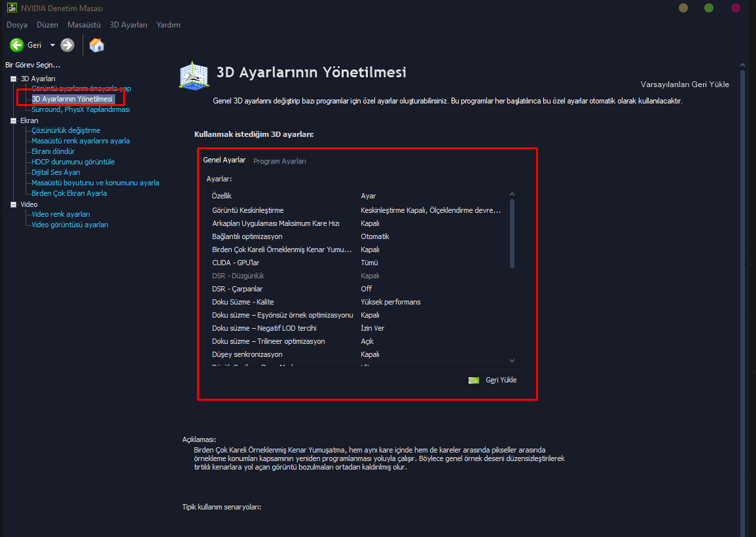Select the DSR - Çarpanlar row
The width and height of the screenshot is (756, 537).
[358, 289]
